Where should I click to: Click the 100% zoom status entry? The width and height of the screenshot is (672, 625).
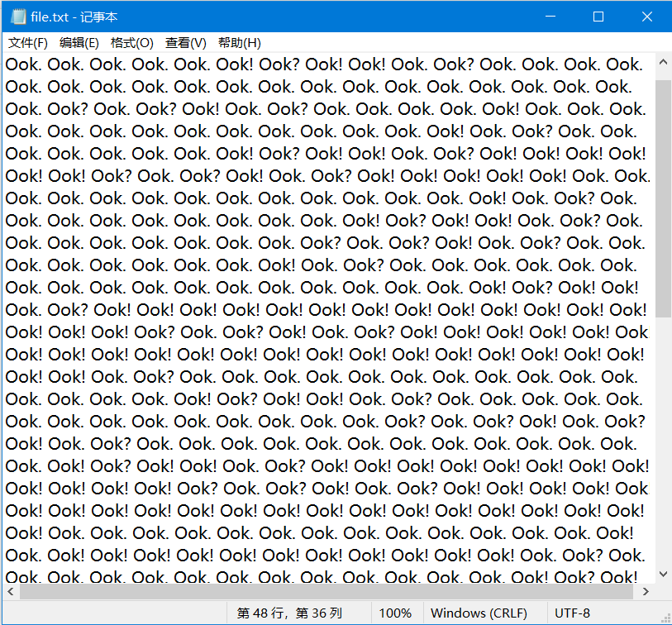[395, 613]
